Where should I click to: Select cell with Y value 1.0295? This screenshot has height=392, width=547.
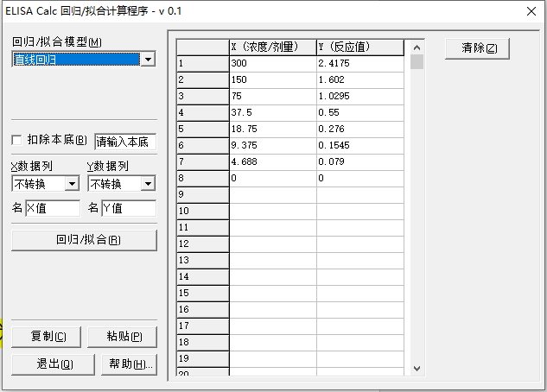click(x=360, y=97)
